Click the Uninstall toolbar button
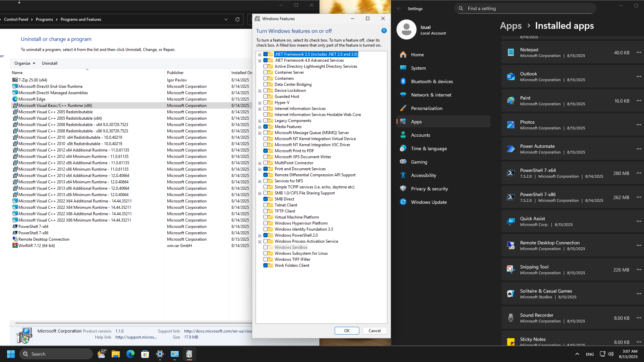Viewport: 644px width, 362px height. tap(49, 63)
